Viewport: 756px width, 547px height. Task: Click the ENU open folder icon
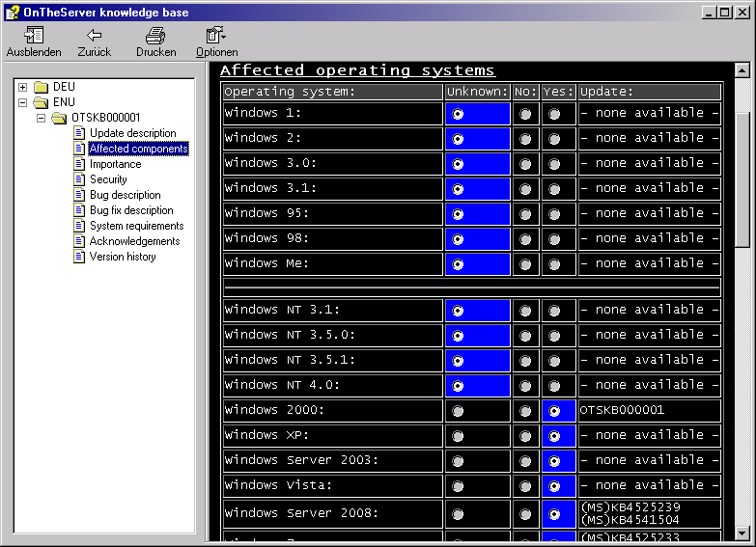41,102
